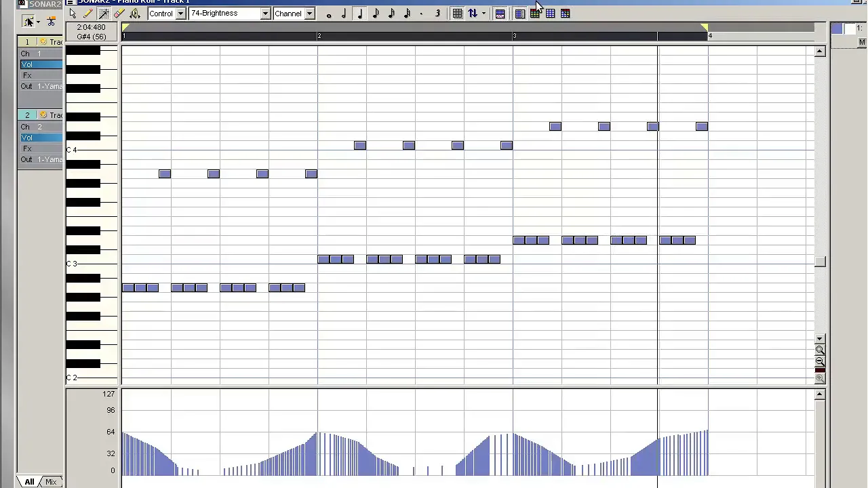Toggle white checkbox next to track 1:

click(850, 28)
